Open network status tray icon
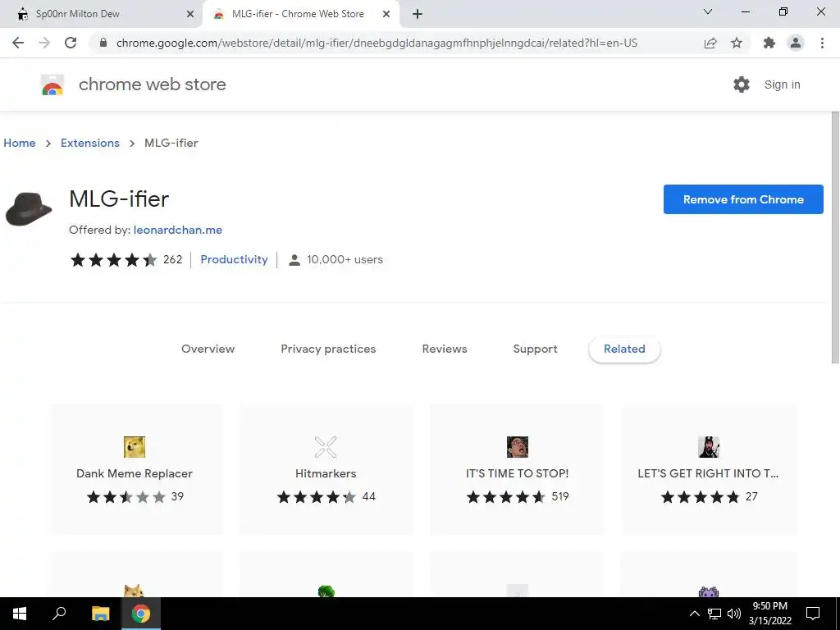Viewport: 840px width, 630px height. point(714,614)
